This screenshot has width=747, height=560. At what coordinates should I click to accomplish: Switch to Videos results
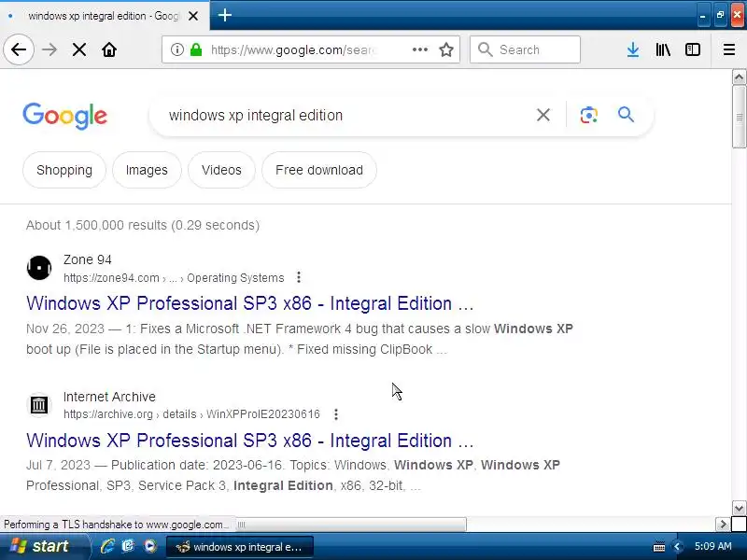(x=221, y=170)
